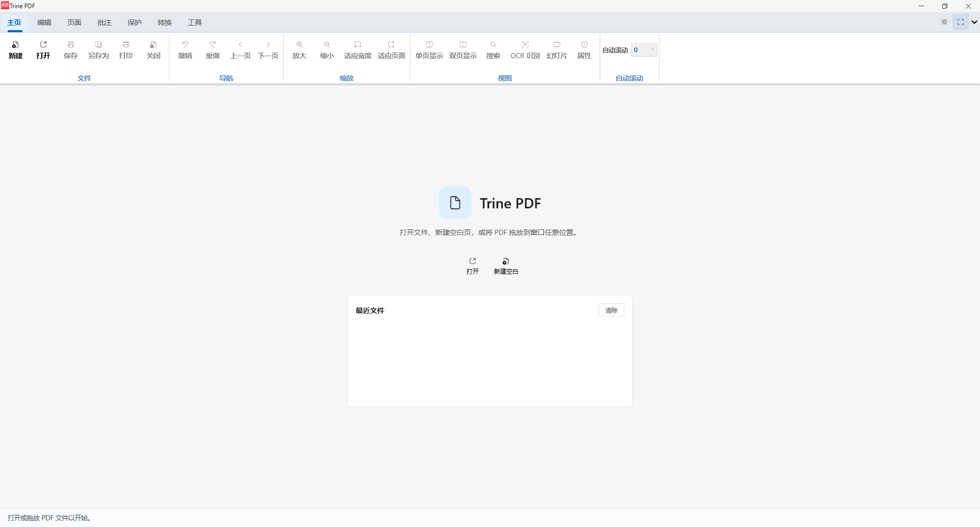Save the document with the 保存 icon

click(71, 50)
